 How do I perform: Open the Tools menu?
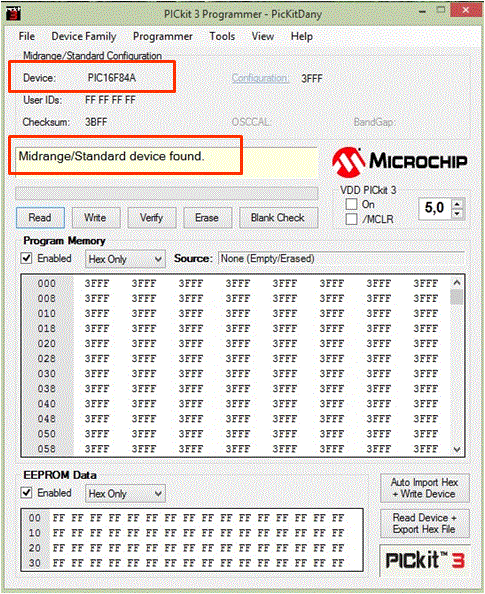tap(222, 36)
